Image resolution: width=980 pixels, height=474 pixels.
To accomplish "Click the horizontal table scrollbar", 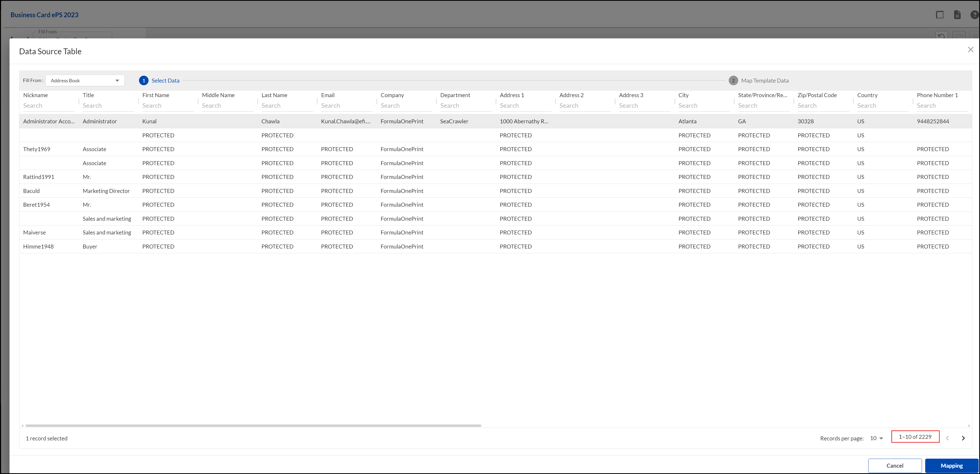I will [x=253, y=426].
